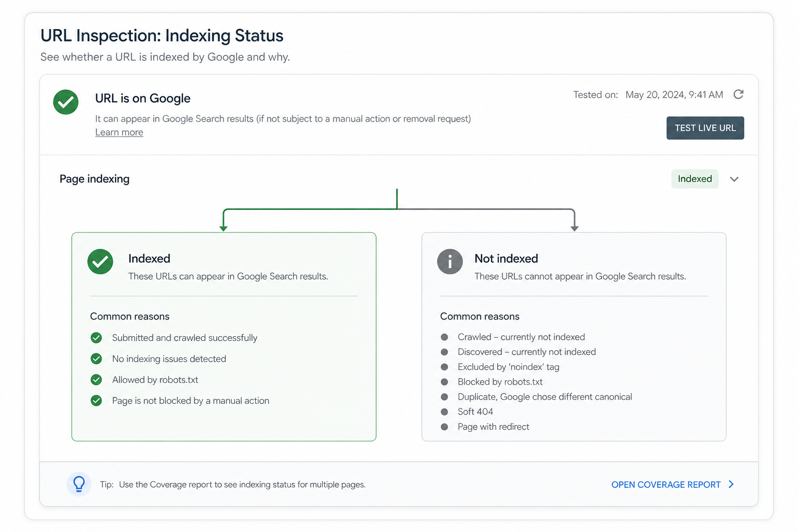
Task: Click These URLs cannot appear in Google Search results
Action: click(x=580, y=276)
